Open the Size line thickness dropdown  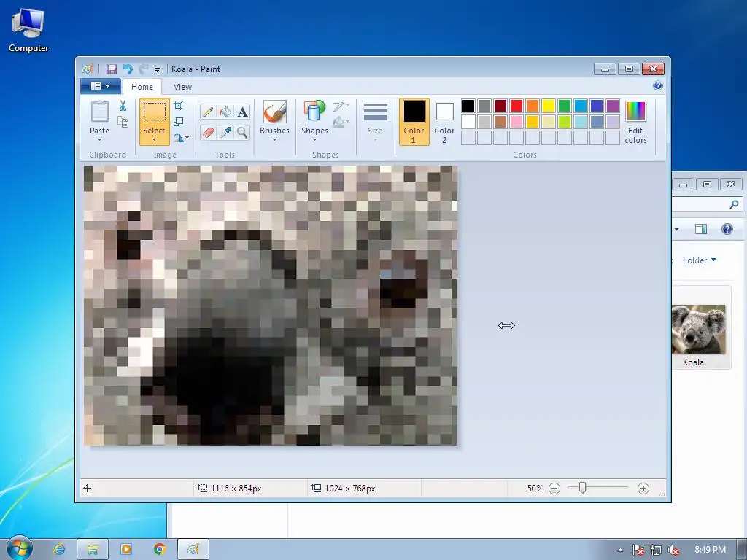click(x=375, y=121)
